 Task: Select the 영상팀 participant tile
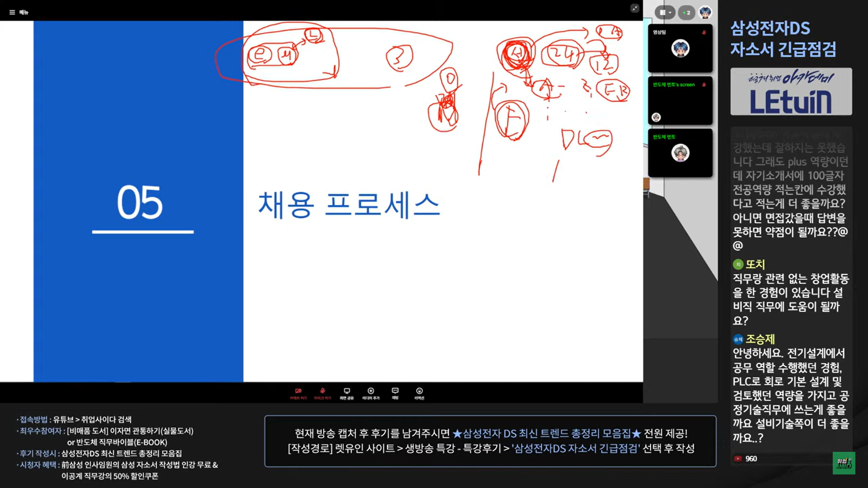(x=680, y=49)
